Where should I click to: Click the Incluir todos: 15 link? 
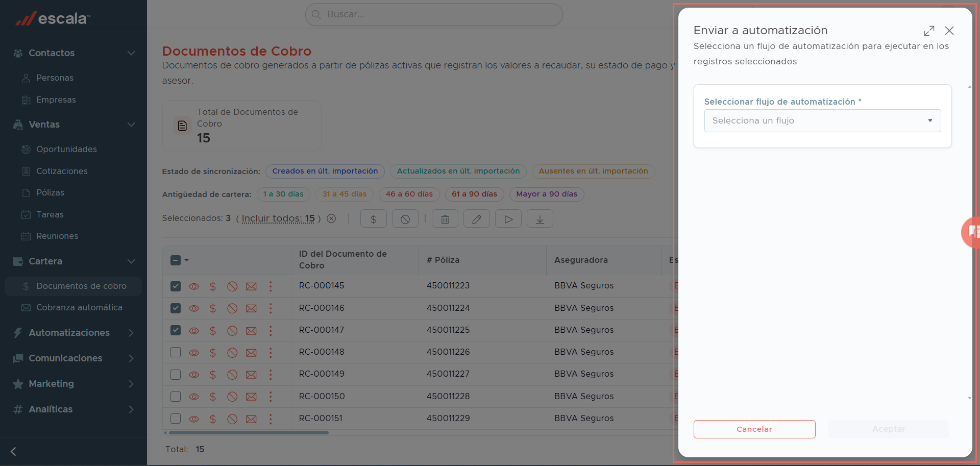coord(278,218)
